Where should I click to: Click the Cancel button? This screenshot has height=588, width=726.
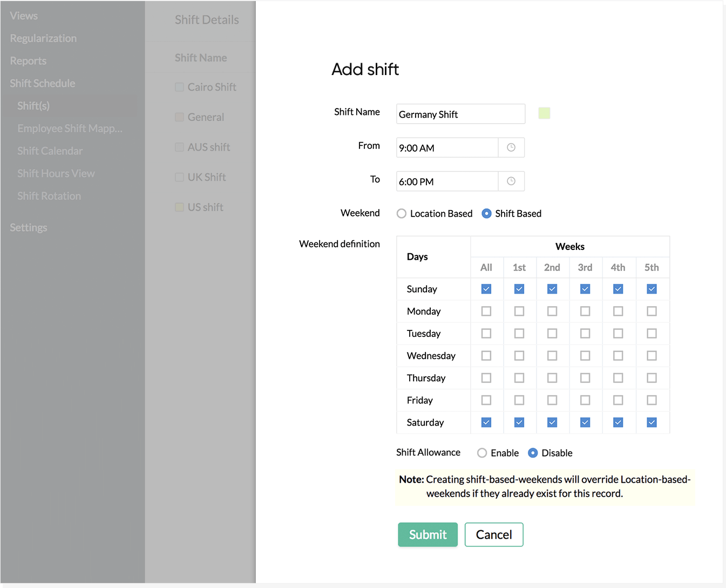493,535
